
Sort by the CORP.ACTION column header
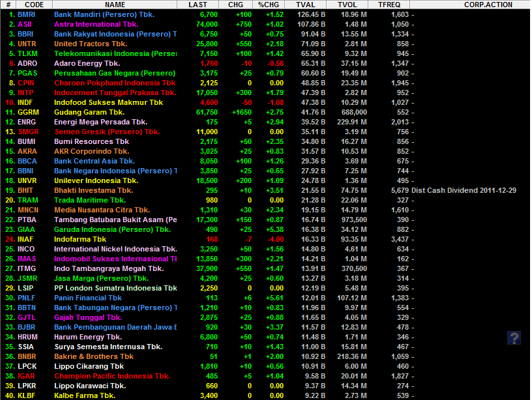pyautogui.click(x=488, y=5)
